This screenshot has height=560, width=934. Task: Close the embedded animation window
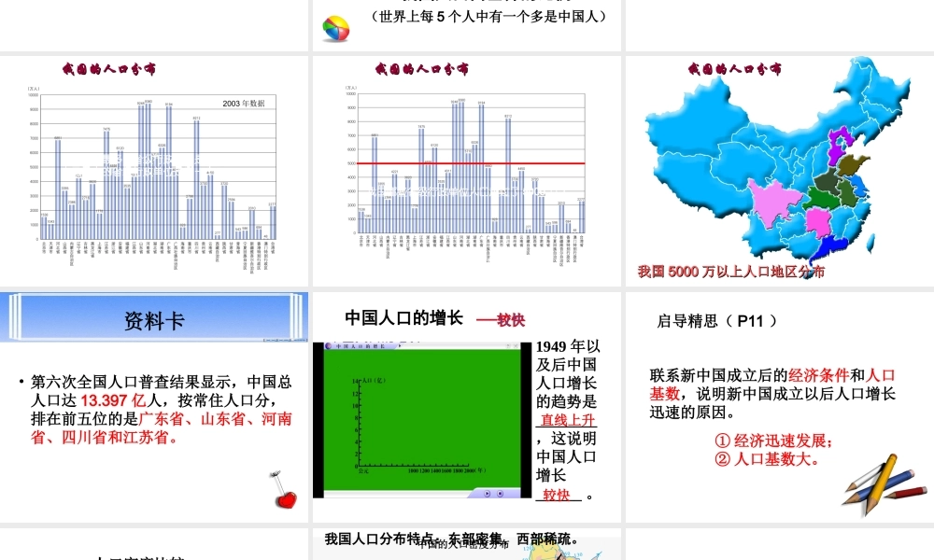click(516, 345)
